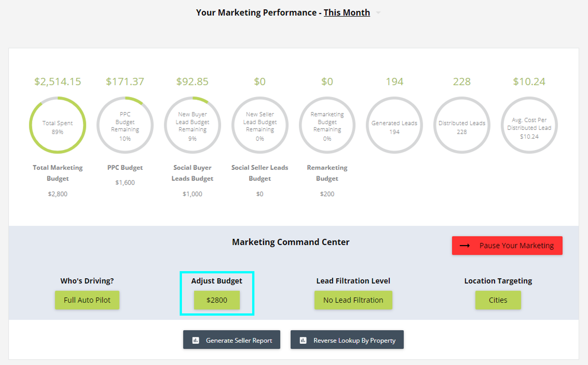Click the chart icon on Generate Seller Report
588x365 pixels.
pyautogui.click(x=196, y=340)
